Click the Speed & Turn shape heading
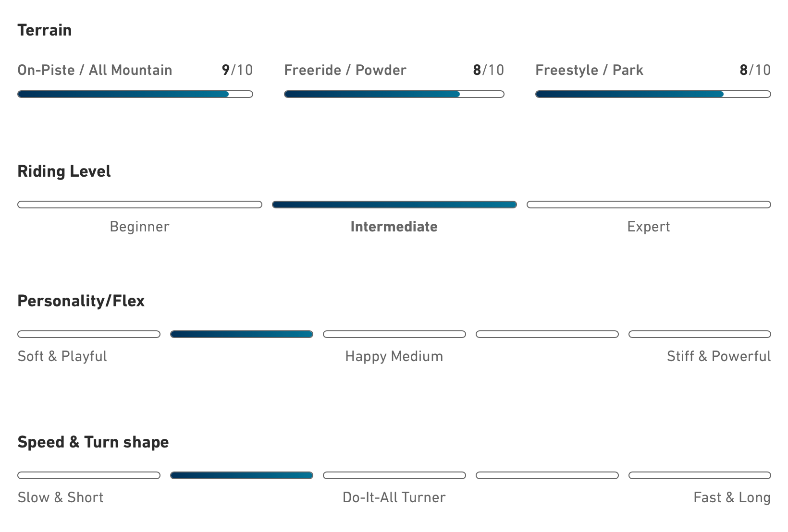 (x=93, y=442)
